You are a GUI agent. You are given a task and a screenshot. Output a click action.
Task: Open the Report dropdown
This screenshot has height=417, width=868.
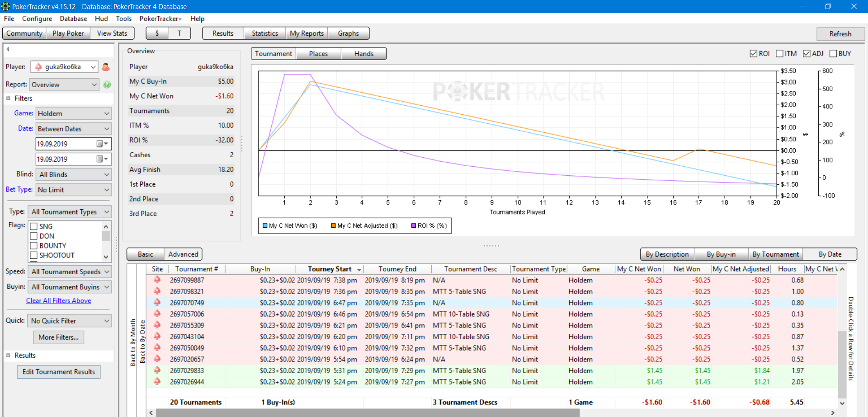coord(64,84)
